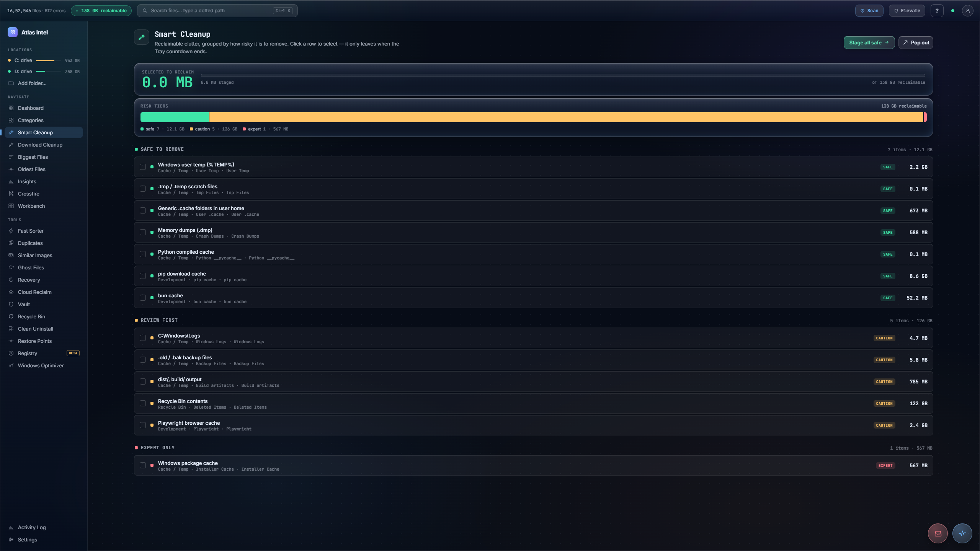Select the pip download cache checkbox

click(x=143, y=276)
